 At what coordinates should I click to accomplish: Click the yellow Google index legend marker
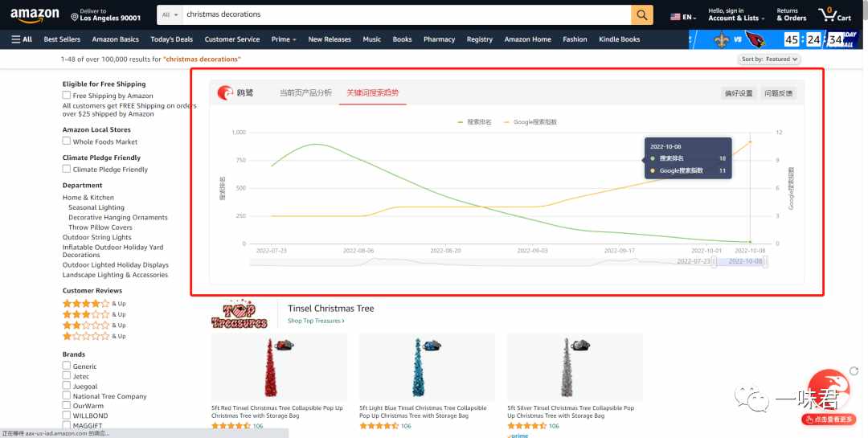click(506, 122)
